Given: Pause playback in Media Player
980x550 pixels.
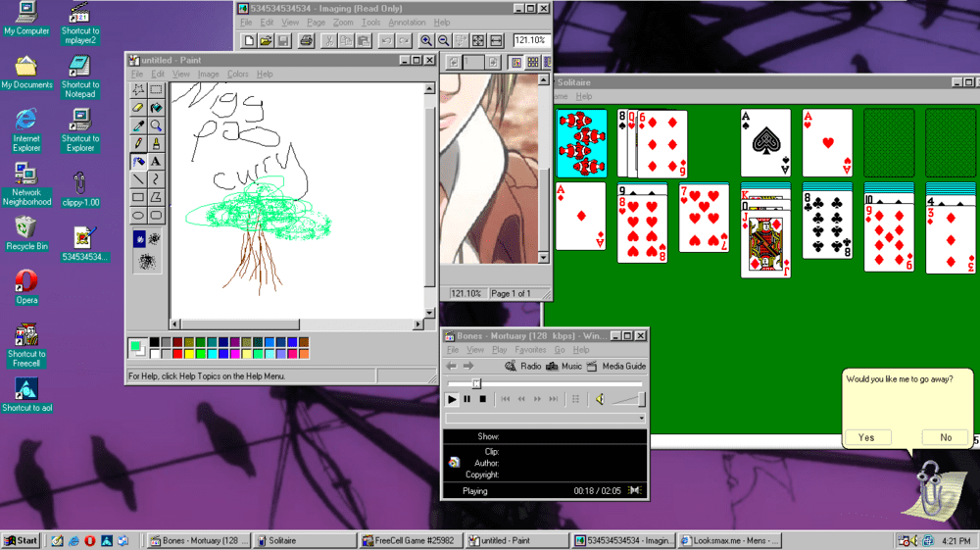Looking at the screenshot, I should 466,399.
